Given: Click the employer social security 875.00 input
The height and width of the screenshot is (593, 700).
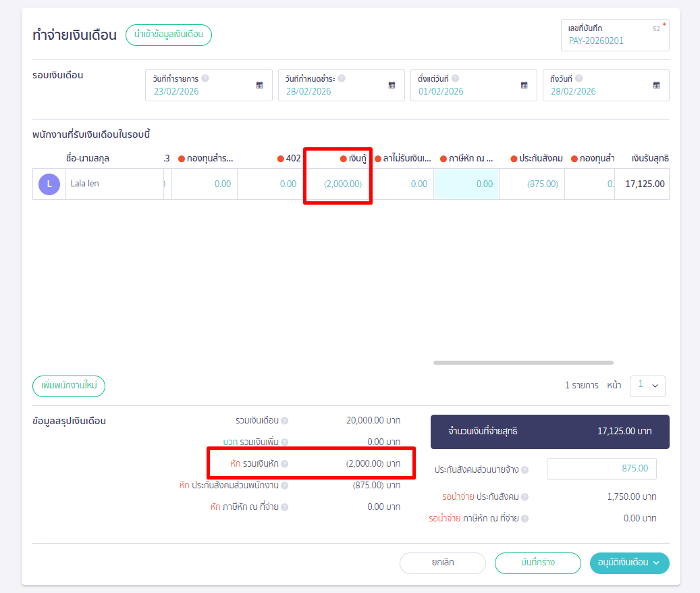Looking at the screenshot, I should pyautogui.click(x=601, y=469).
